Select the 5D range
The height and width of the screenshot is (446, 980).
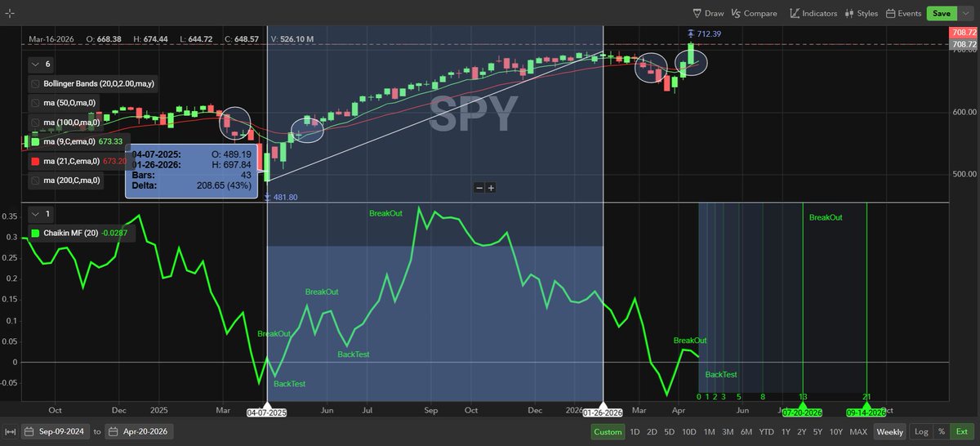[670, 432]
